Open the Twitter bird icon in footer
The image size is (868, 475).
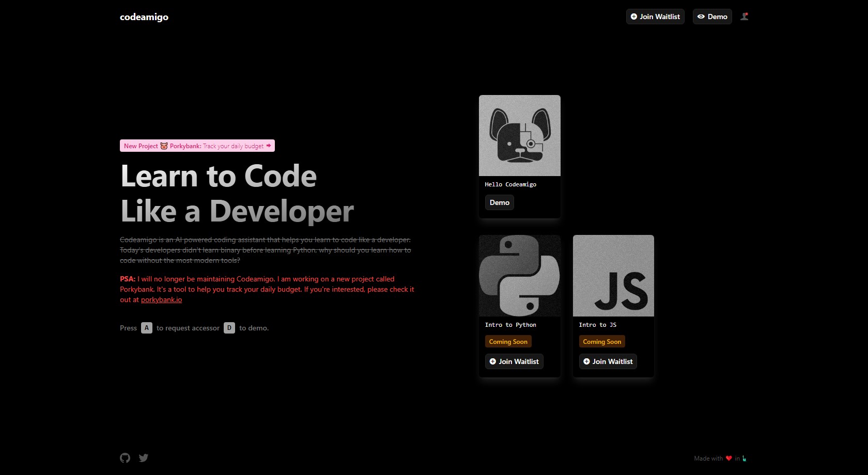pos(144,458)
